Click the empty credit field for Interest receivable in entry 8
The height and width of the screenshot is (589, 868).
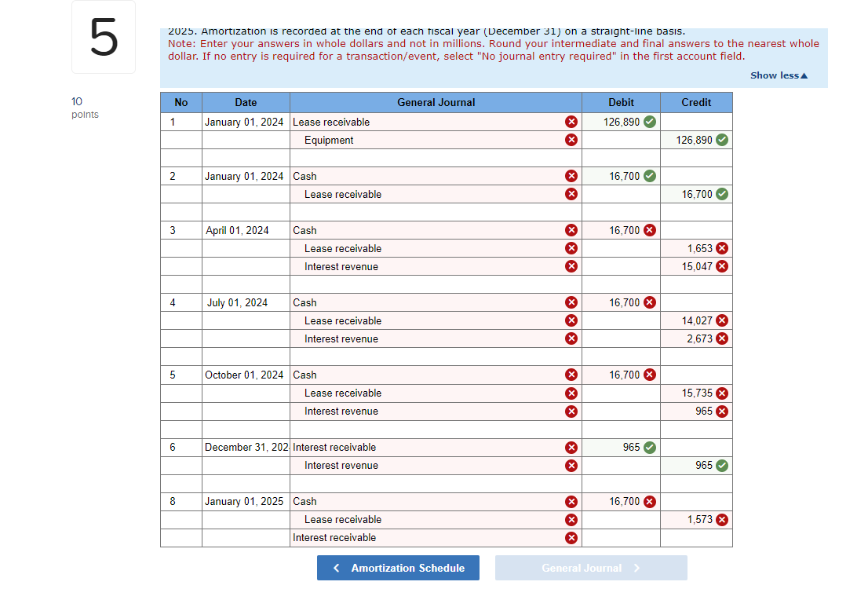click(x=696, y=537)
